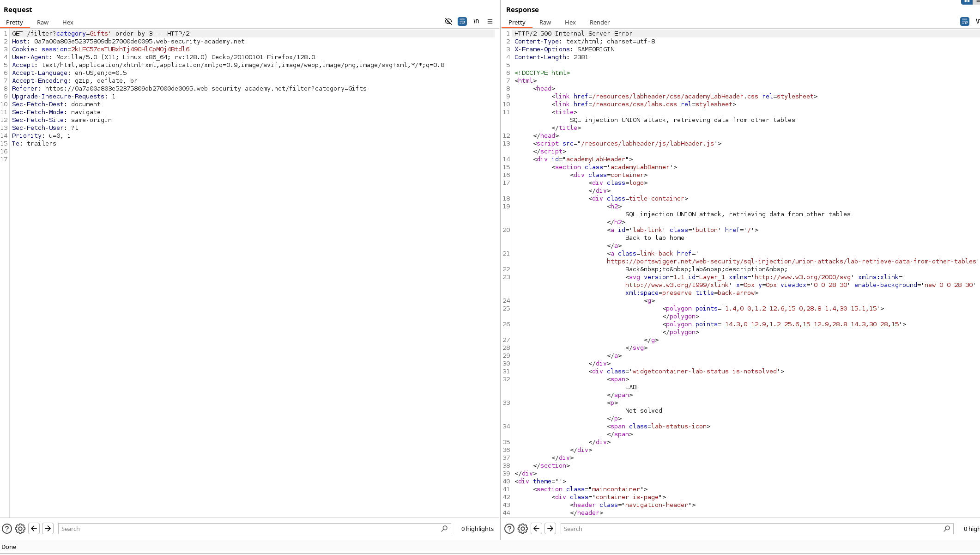The height and width of the screenshot is (555, 980).
Task: Click the Sec-Fetch-Site: same-origin line
Action: point(62,120)
